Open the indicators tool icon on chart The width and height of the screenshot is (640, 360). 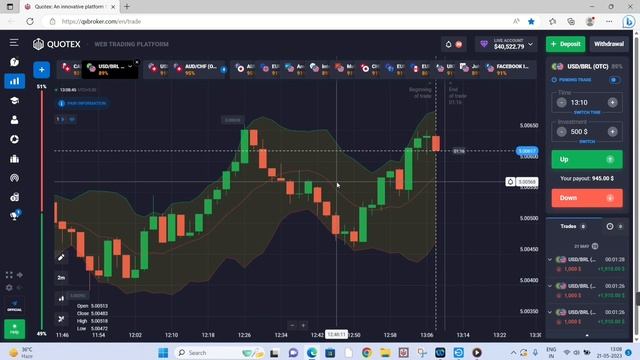tap(61, 319)
